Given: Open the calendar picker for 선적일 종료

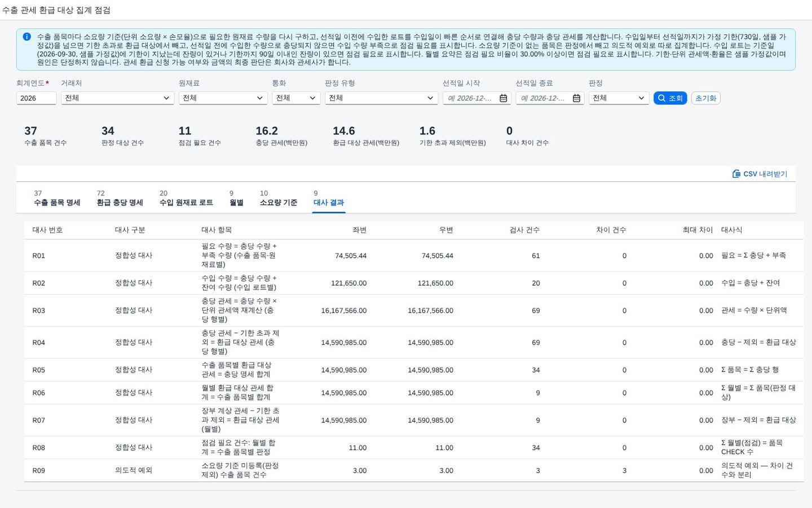Looking at the screenshot, I should 576,98.
